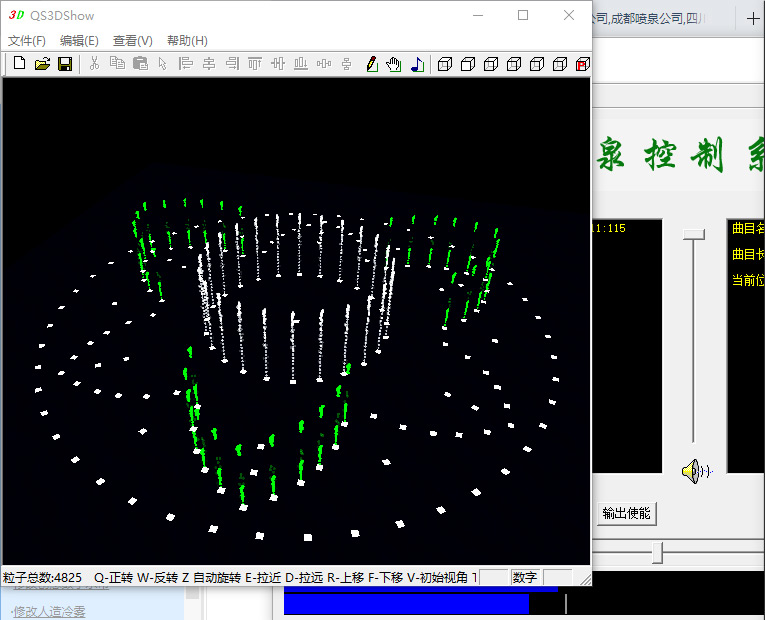Viewport: 765px width, 620px height.
Task: Click the vertical volume slider handle
Action: [693, 233]
